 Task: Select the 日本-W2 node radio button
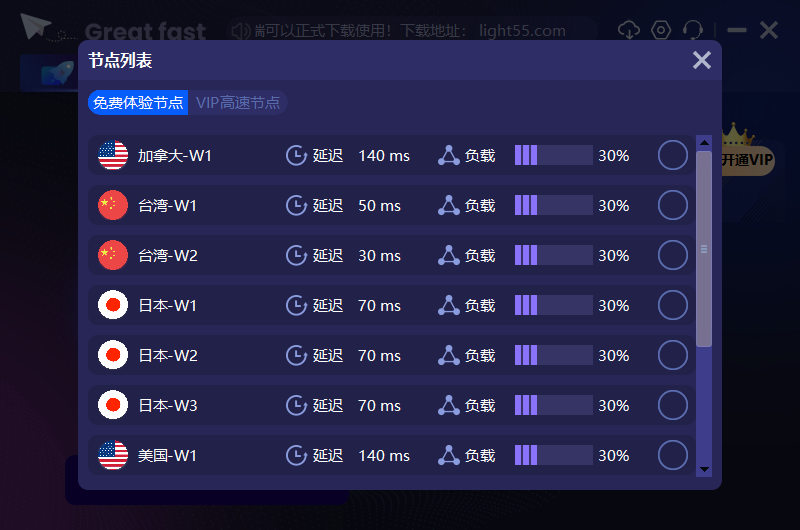coord(672,355)
